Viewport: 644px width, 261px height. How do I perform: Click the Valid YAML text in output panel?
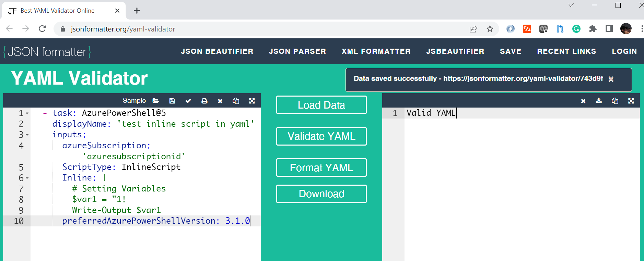coord(431,113)
